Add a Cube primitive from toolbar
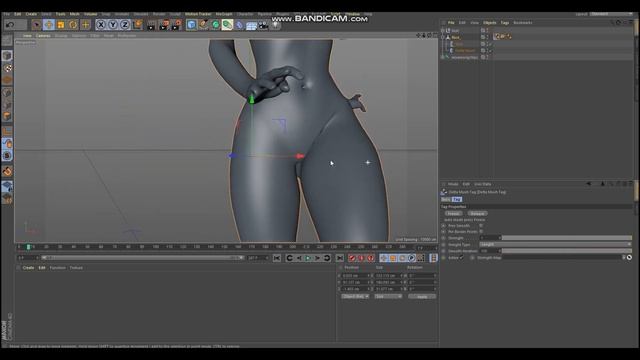The image size is (640, 360). tap(191, 25)
